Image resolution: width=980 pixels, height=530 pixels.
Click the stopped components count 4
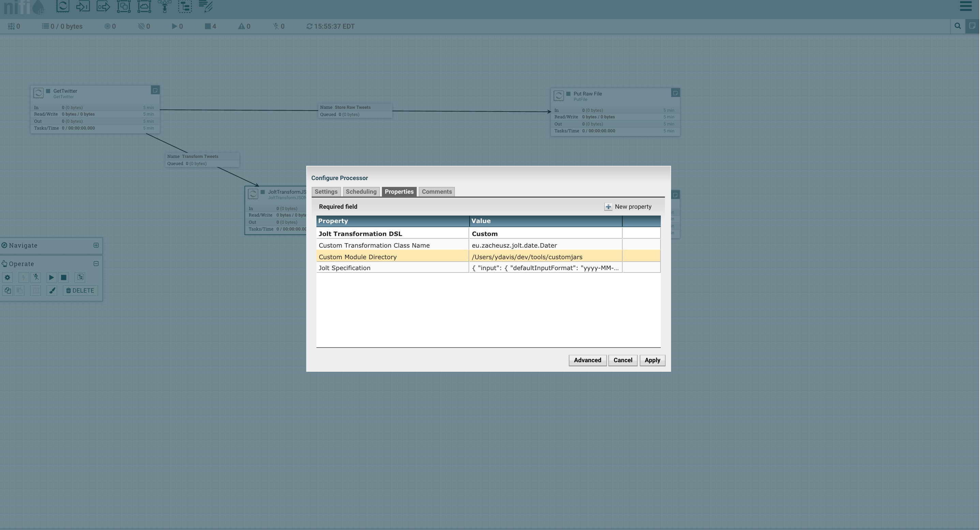(211, 26)
